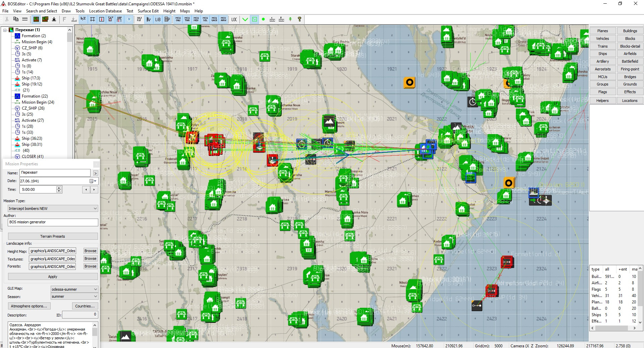
Task: Open the Maps menu
Action: tap(185, 11)
